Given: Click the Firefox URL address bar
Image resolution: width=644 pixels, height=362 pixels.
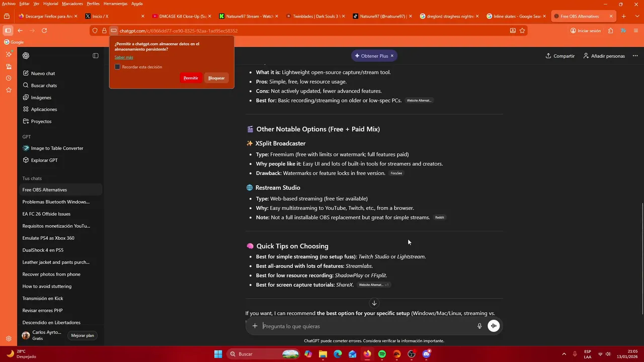Looking at the screenshot, I should pyautogui.click(x=312, y=31).
